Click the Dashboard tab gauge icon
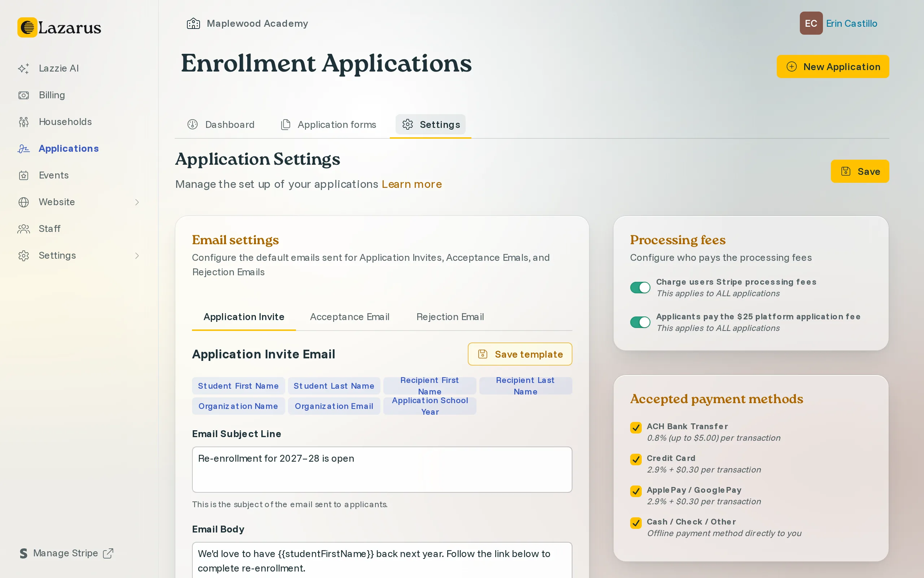 pos(192,124)
